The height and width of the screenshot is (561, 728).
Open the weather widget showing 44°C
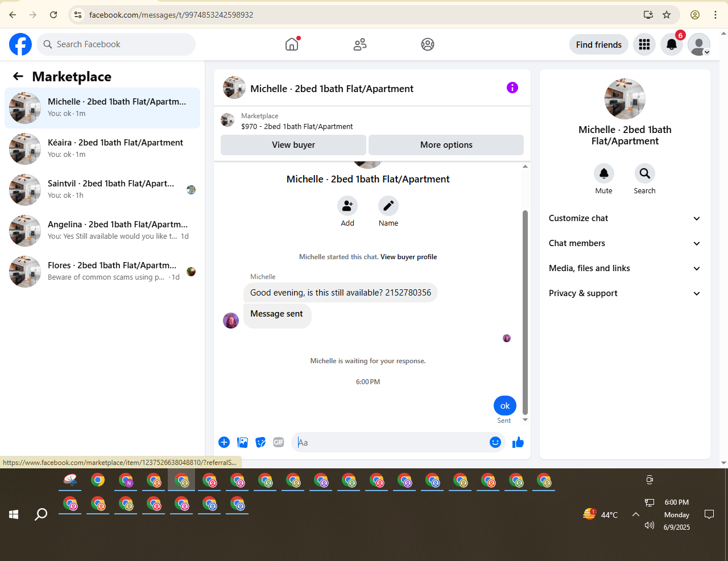(600, 514)
